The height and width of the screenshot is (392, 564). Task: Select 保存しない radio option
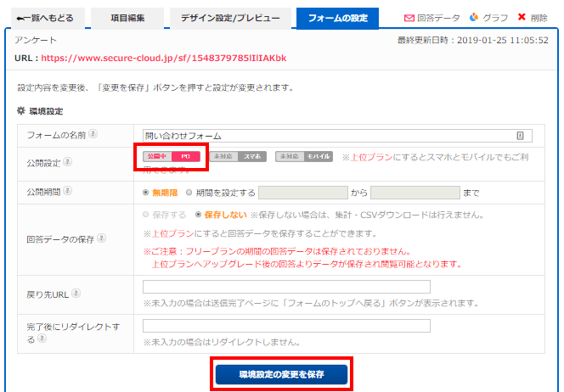tap(199, 215)
